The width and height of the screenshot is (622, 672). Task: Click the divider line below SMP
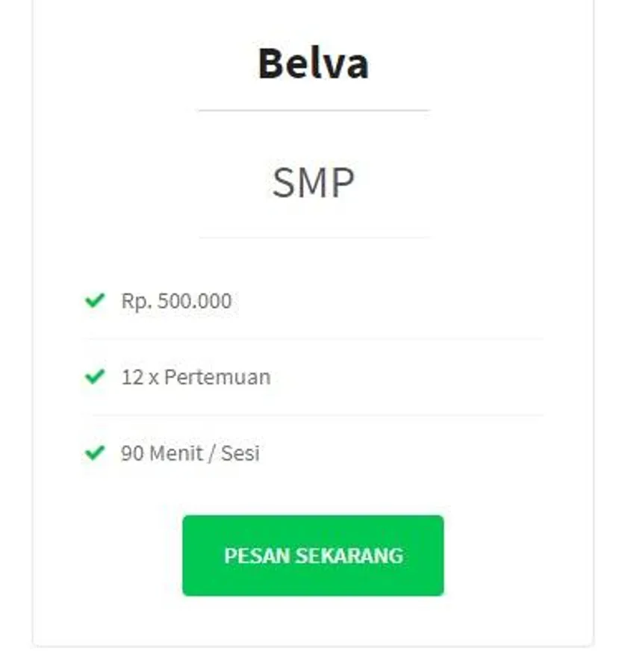[313, 238]
